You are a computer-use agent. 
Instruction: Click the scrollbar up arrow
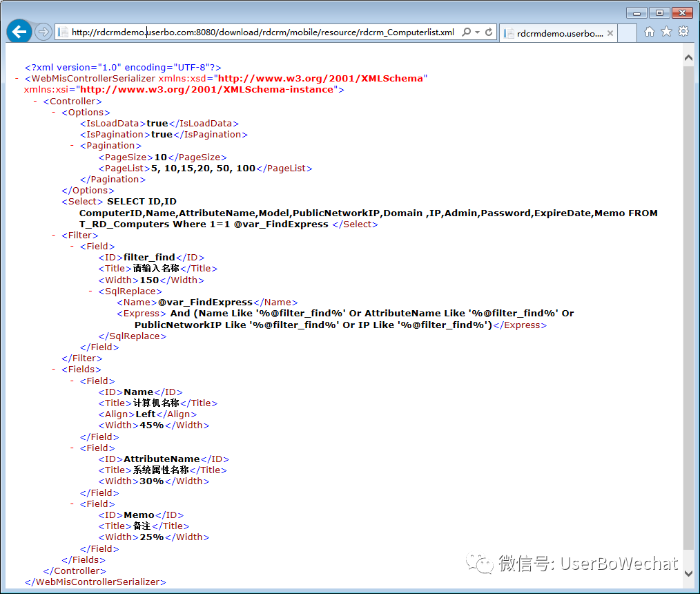(x=688, y=57)
